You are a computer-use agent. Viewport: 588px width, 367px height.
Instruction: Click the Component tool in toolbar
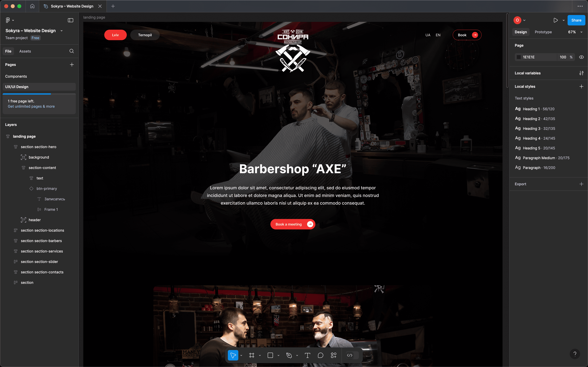coord(334,355)
